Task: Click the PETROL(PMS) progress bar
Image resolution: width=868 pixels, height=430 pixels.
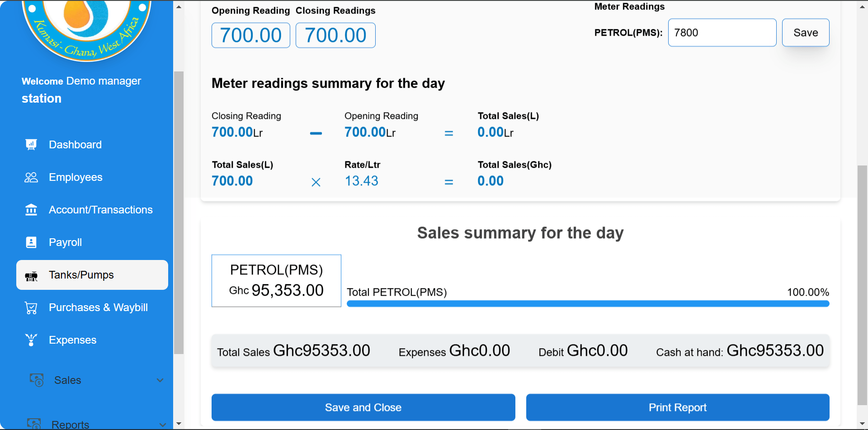Action: point(588,303)
